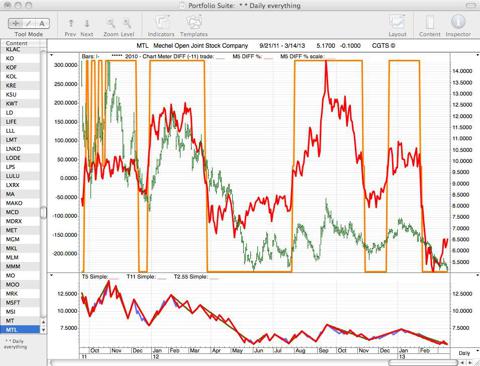480x366 pixels.
Task: Select LPS in the symbol list
Action: (21, 167)
